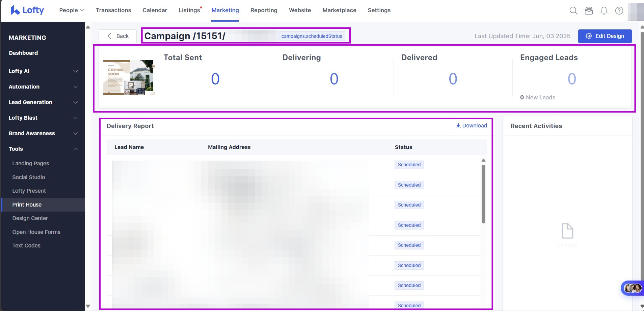Open Design Center in the sidebar
Viewport: 644px width, 311px height.
(x=30, y=218)
